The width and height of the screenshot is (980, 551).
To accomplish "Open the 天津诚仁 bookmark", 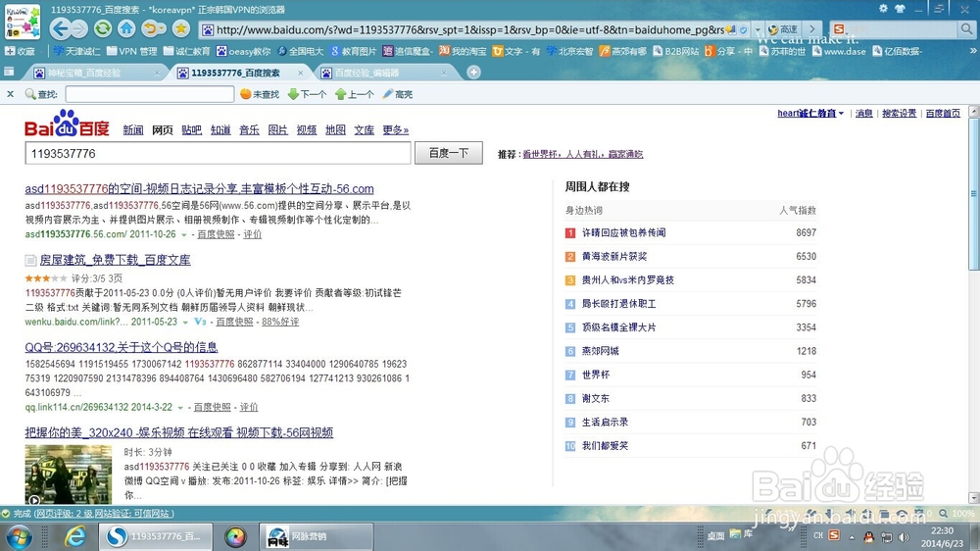I will pyautogui.click(x=76, y=51).
